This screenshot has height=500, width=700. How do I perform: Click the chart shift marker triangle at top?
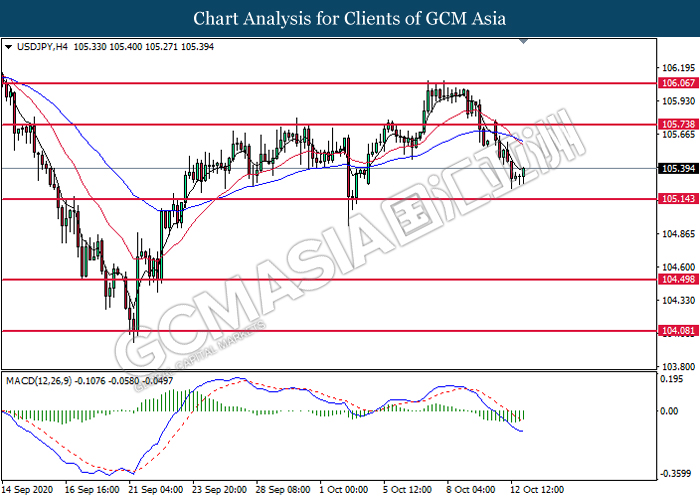(524, 42)
